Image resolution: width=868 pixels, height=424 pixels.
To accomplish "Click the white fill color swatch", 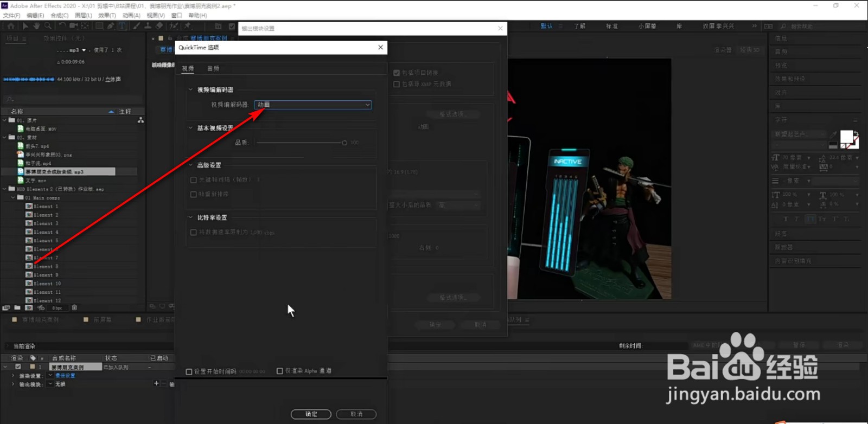I will [846, 137].
